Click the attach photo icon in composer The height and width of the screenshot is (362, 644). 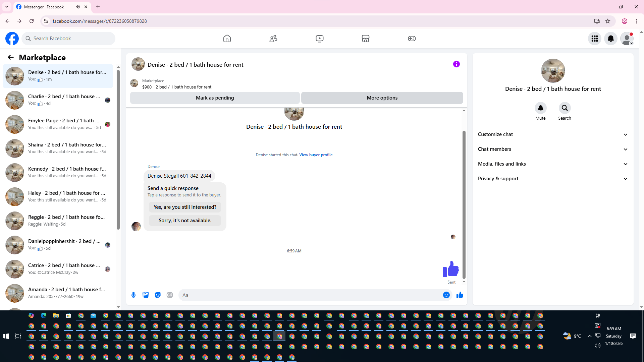(x=146, y=295)
